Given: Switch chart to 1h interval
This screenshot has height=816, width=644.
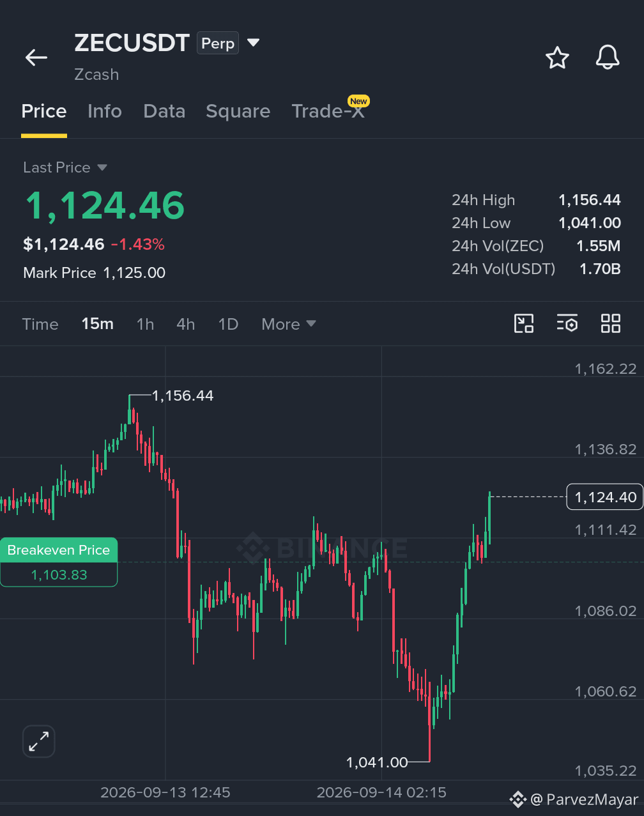Looking at the screenshot, I should 145,324.
